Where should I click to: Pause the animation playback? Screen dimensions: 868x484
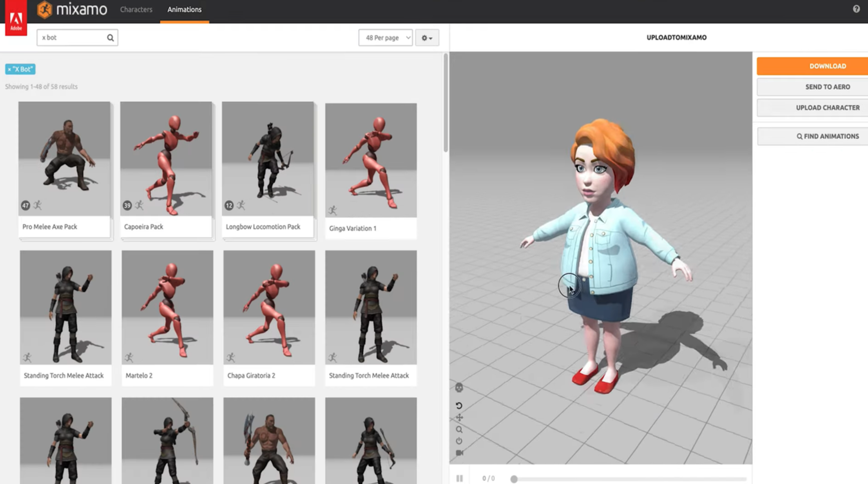click(459, 478)
